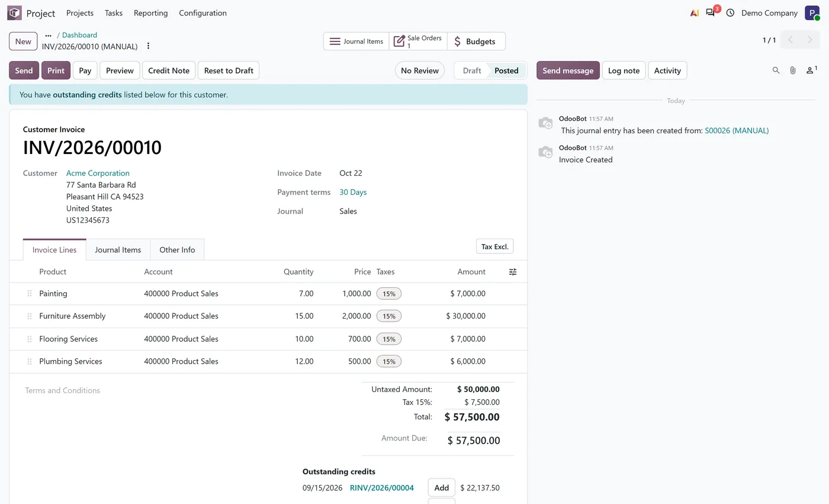This screenshot has width=829, height=504.
Task: Open sale order S00026 (MANUAL) link
Action: [737, 131]
